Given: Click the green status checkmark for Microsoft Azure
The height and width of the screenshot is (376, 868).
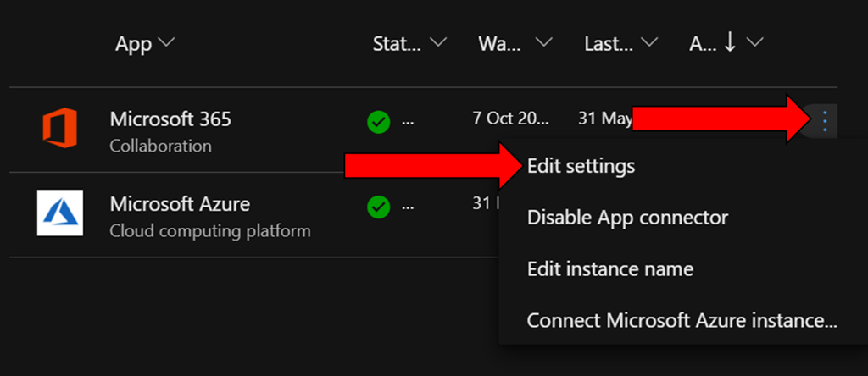Looking at the screenshot, I should pyautogui.click(x=378, y=206).
